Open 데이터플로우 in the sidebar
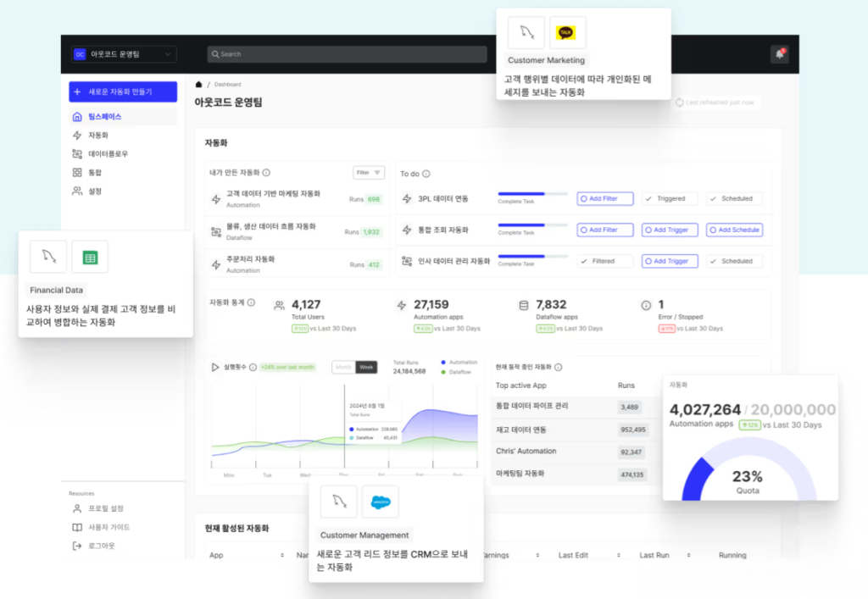This screenshot has height=599, width=868. pos(108,154)
